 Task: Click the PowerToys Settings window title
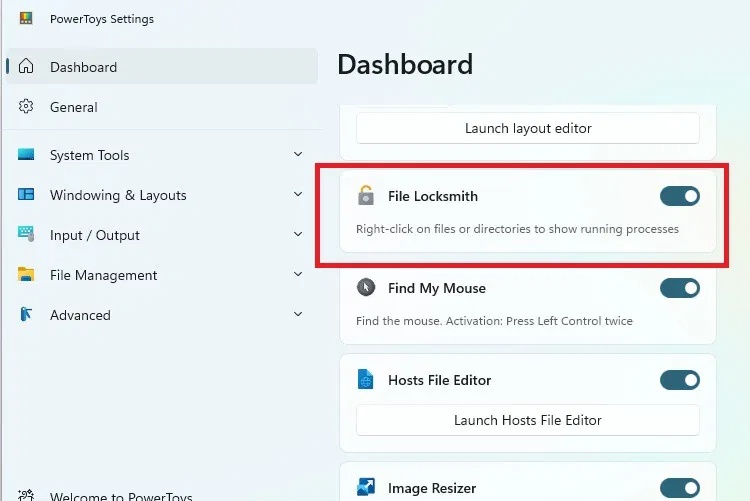click(102, 19)
